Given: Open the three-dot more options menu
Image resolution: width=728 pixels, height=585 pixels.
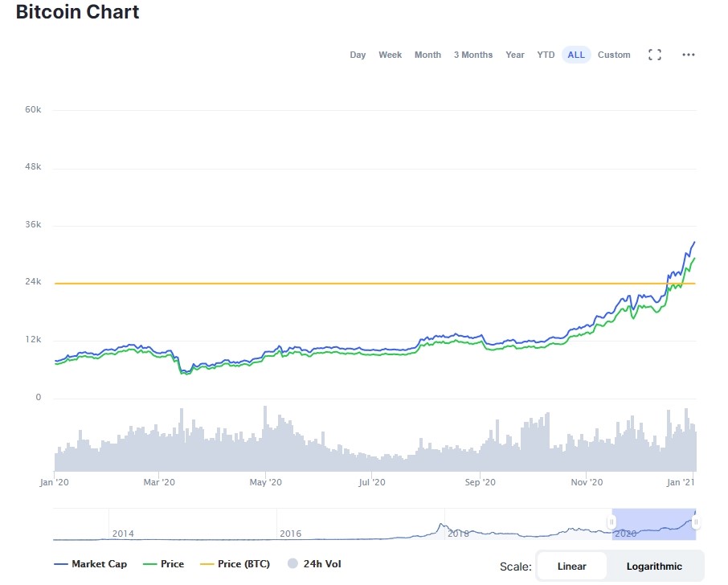Looking at the screenshot, I should coord(689,55).
